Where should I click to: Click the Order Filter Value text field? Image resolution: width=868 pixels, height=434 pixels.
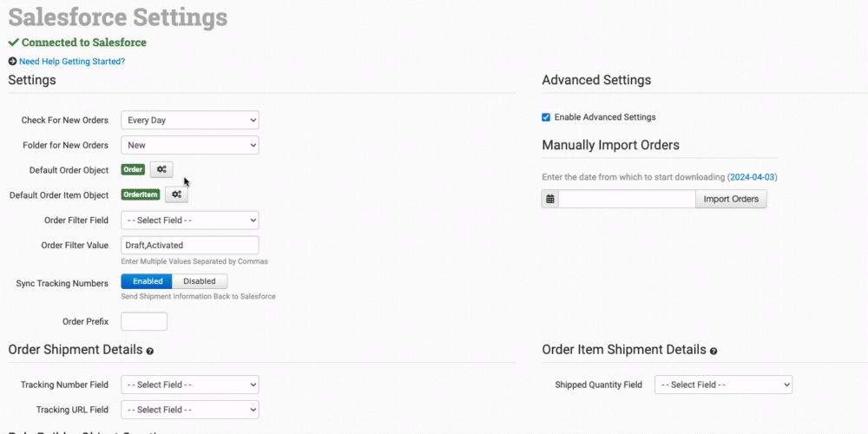pyautogui.click(x=189, y=246)
